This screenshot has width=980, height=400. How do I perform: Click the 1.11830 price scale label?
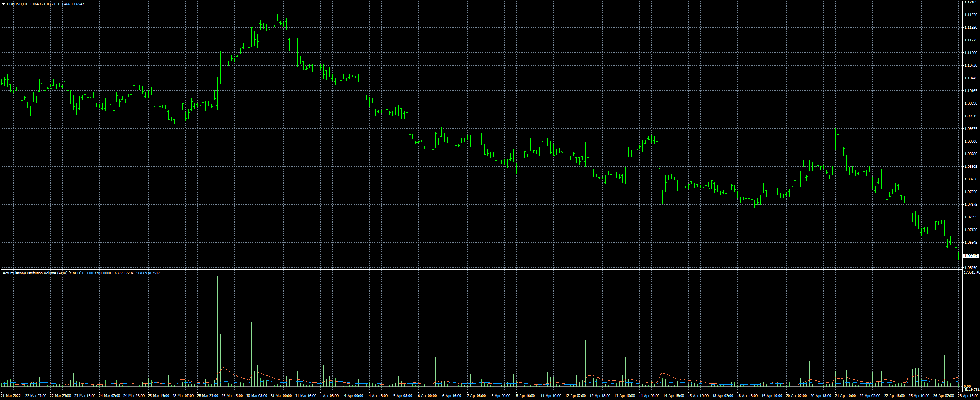pos(970,15)
